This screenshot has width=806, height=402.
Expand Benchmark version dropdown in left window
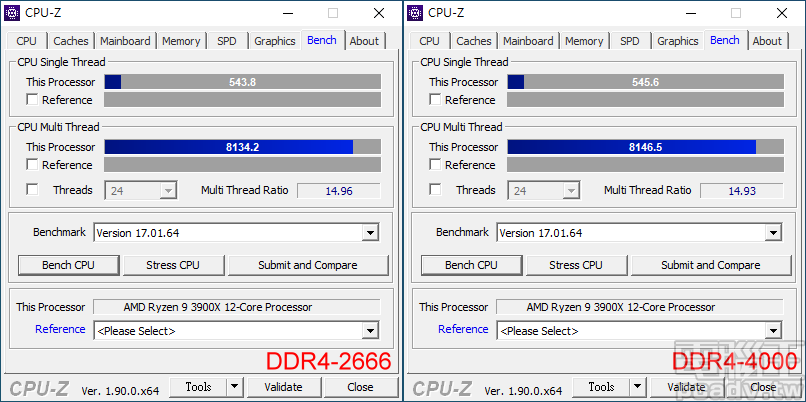click(370, 233)
